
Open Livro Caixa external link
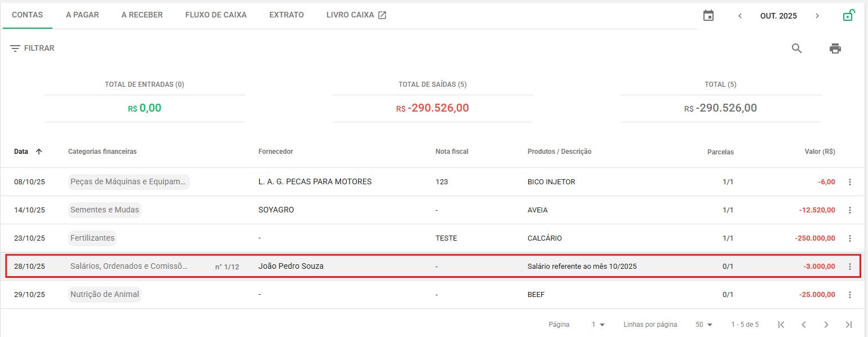(356, 15)
